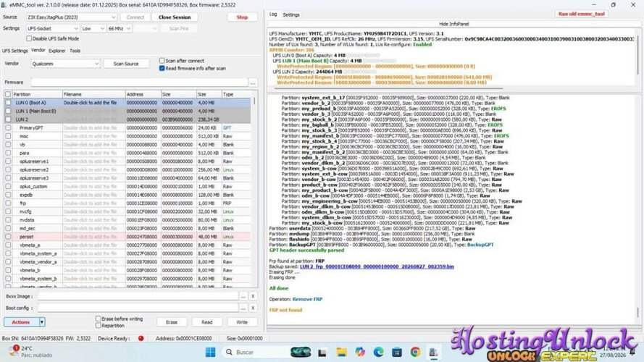Select the vbmeta_system_a partition row
644x362 pixels.
[127, 253]
